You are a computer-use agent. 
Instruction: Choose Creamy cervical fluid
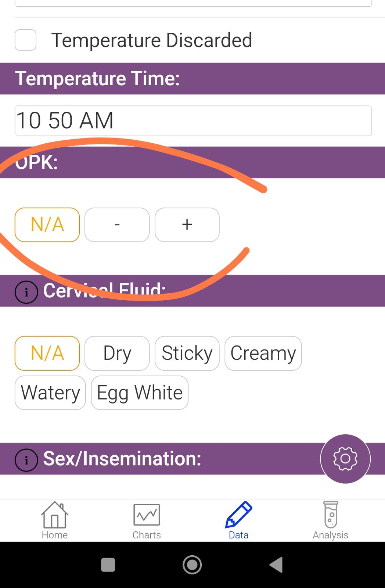pyautogui.click(x=263, y=353)
